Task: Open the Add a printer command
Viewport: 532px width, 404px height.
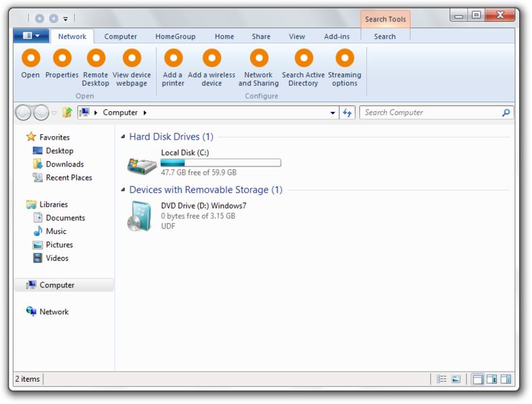Action: (173, 58)
